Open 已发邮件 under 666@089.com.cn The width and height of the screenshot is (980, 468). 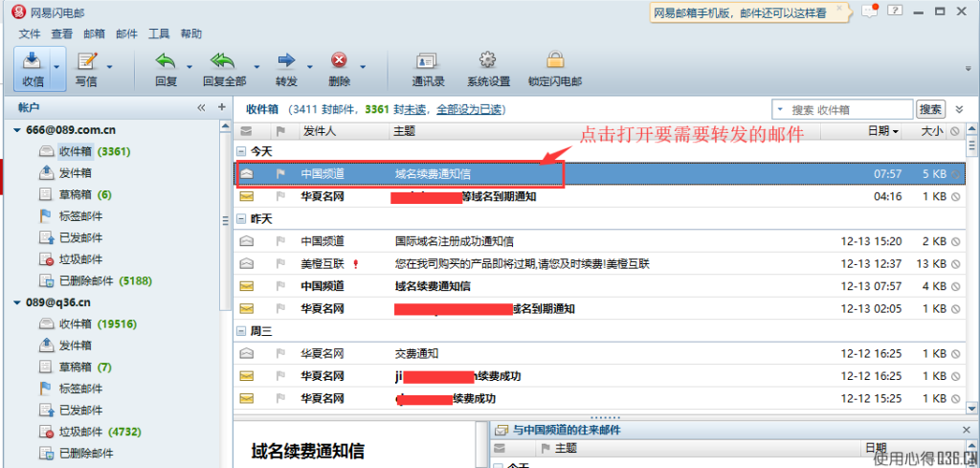tap(71, 237)
